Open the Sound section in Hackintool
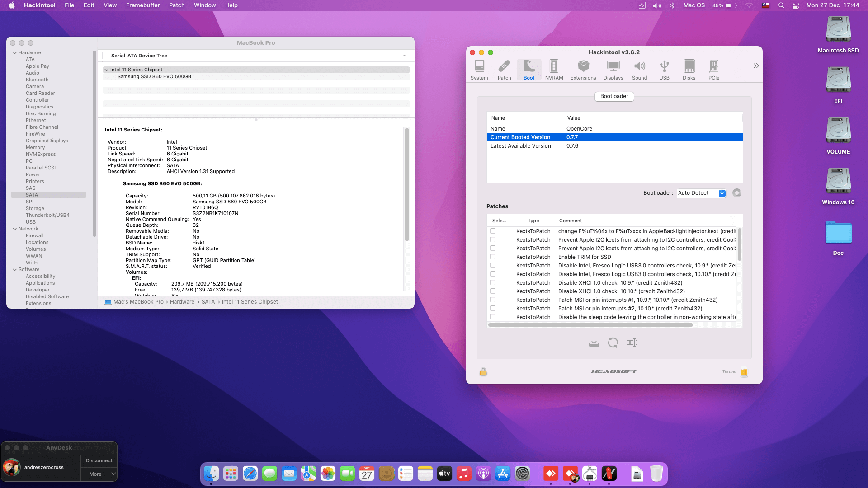The width and height of the screenshot is (868, 488). click(x=639, y=70)
